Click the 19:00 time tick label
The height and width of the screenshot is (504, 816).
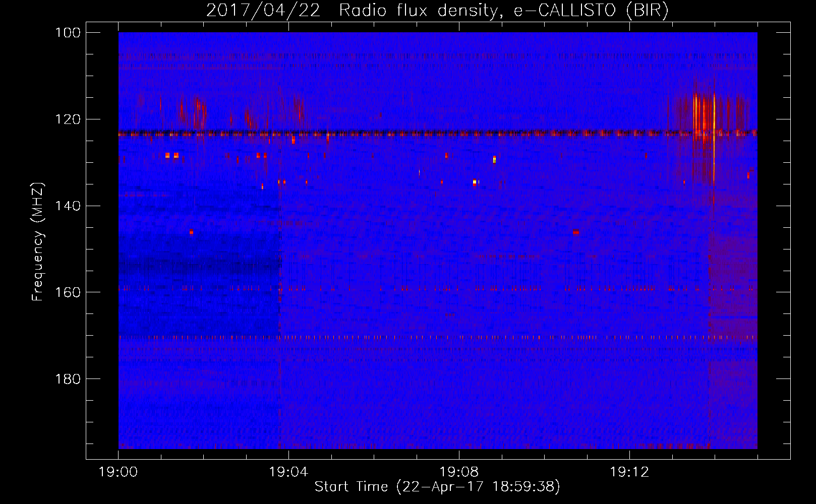click(x=119, y=472)
